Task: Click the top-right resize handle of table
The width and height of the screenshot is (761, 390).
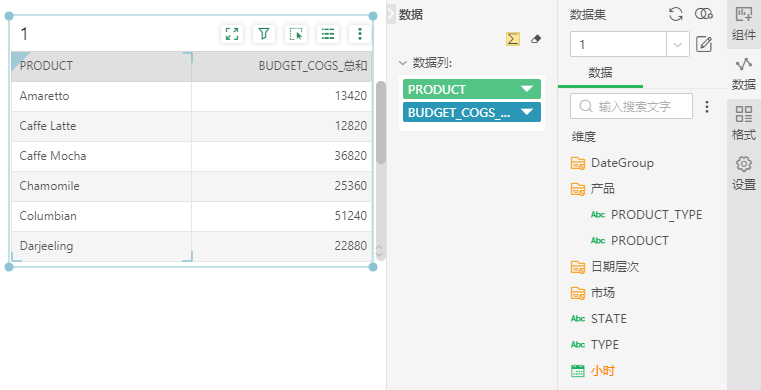Action: (373, 16)
